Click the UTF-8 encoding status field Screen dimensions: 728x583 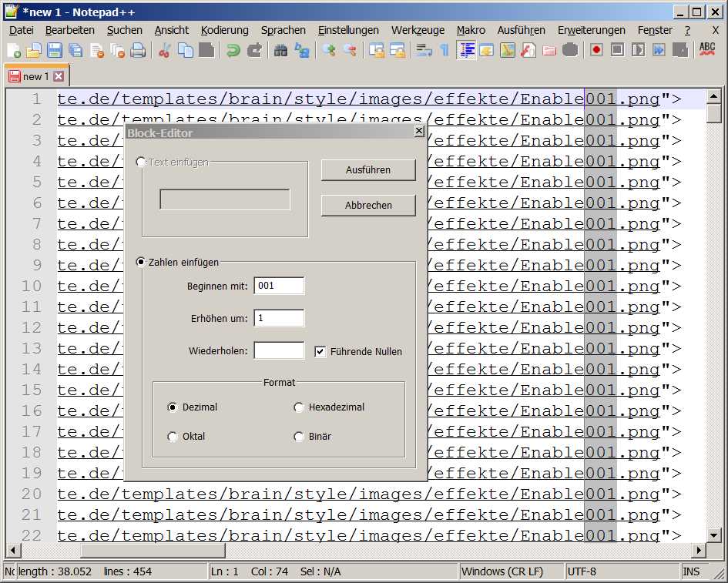click(x=622, y=571)
